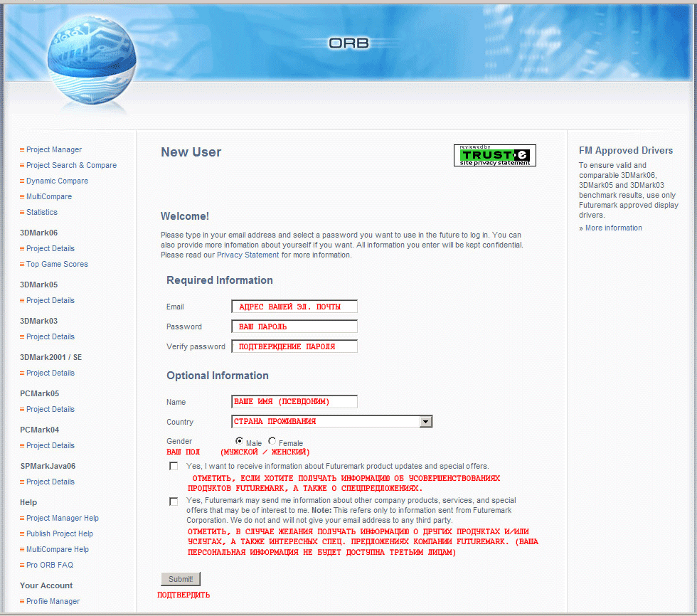Open Project Details under 3DMark03
The width and height of the screenshot is (697, 616).
[x=50, y=337]
